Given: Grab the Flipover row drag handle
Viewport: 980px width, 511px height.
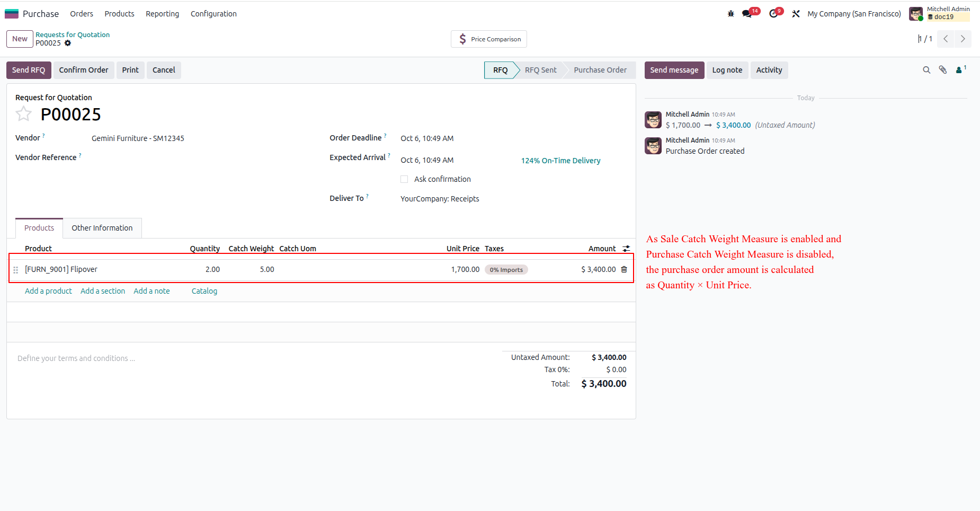Looking at the screenshot, I should click(16, 270).
